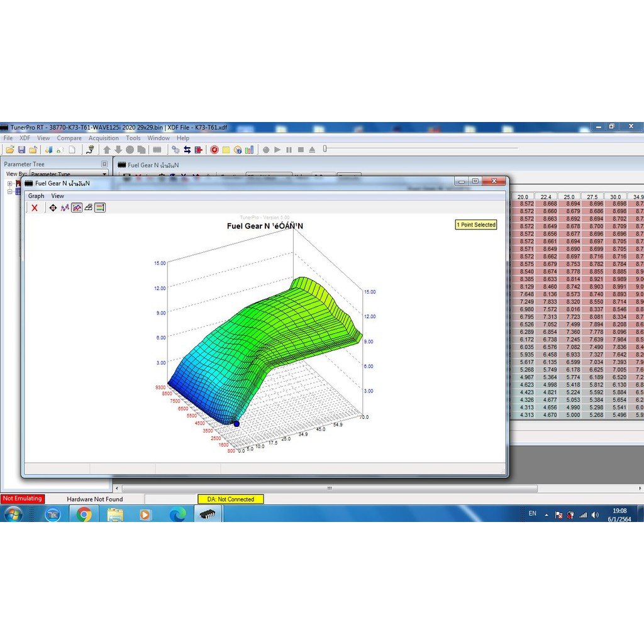Open the Graph menu in graph window
The width and height of the screenshot is (644, 644).
click(x=36, y=196)
